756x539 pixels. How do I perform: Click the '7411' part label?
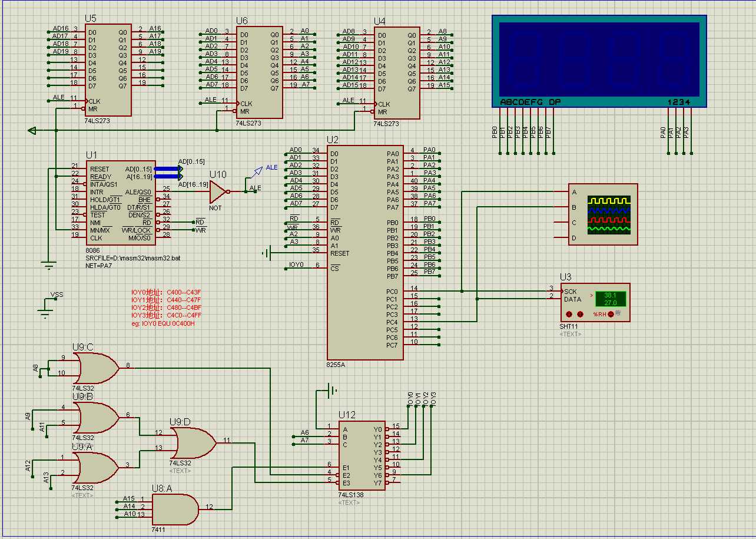tap(159, 530)
